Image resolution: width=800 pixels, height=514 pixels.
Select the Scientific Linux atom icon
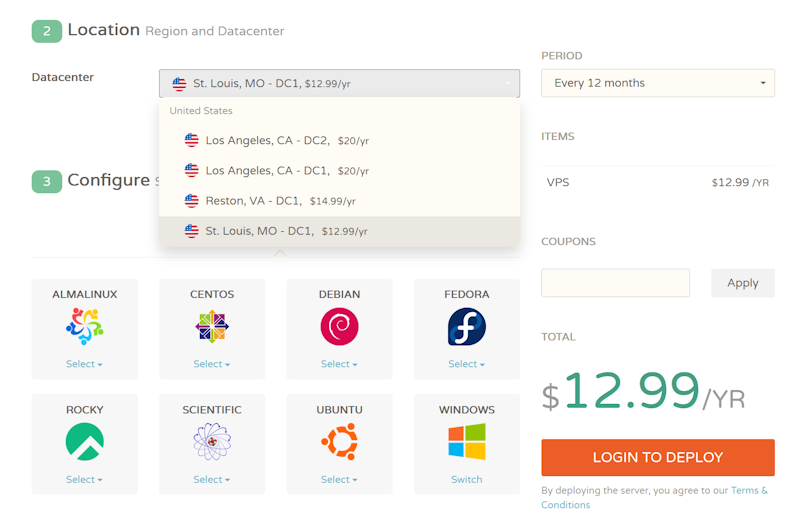pos(212,441)
